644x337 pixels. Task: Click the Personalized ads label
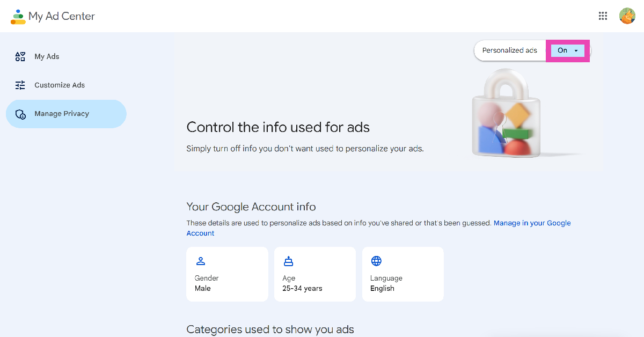tap(509, 50)
